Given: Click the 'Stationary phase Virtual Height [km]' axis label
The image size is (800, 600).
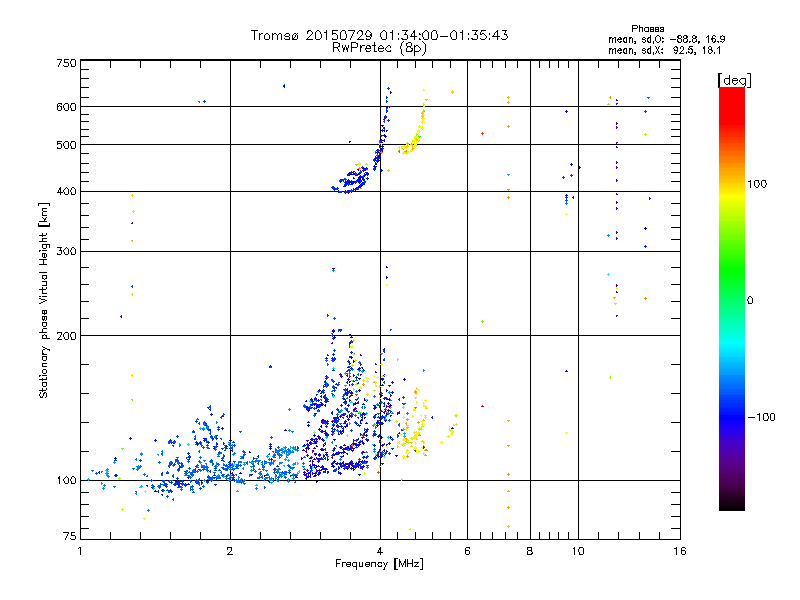Looking at the screenshot, I should pyautogui.click(x=43, y=301).
